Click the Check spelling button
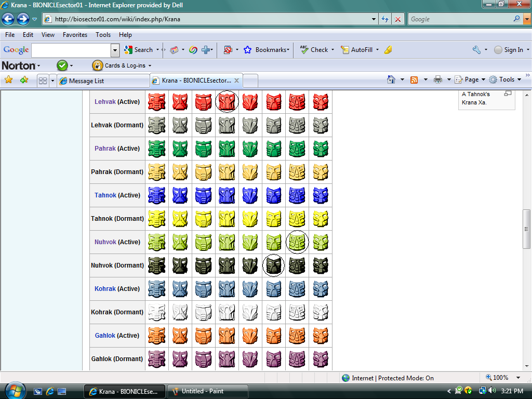This screenshot has height=399, width=532. coord(314,50)
